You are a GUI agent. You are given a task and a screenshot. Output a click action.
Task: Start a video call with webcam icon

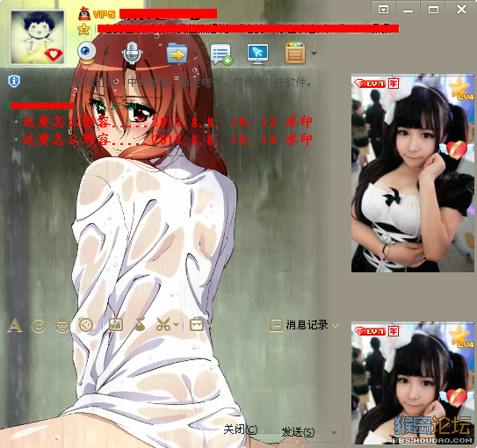(87, 53)
